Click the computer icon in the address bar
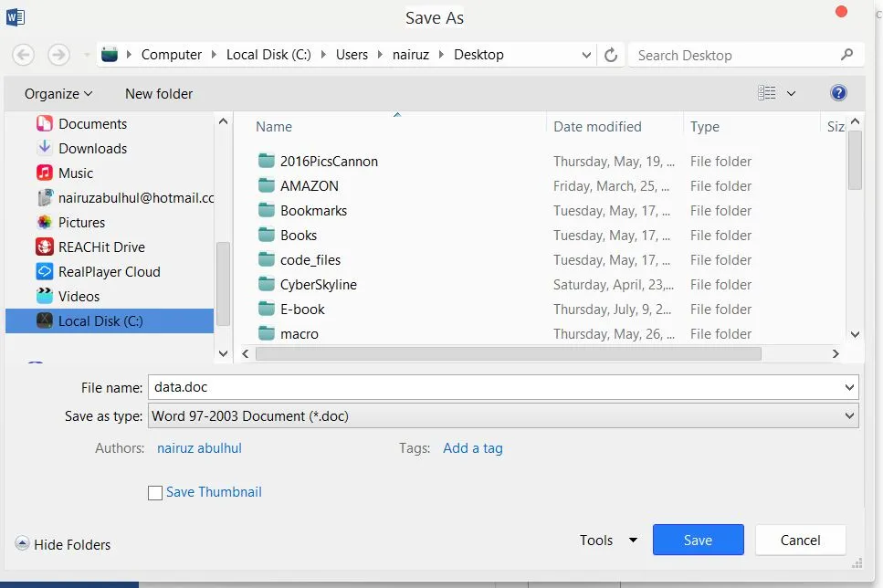The image size is (883, 588). click(110, 55)
